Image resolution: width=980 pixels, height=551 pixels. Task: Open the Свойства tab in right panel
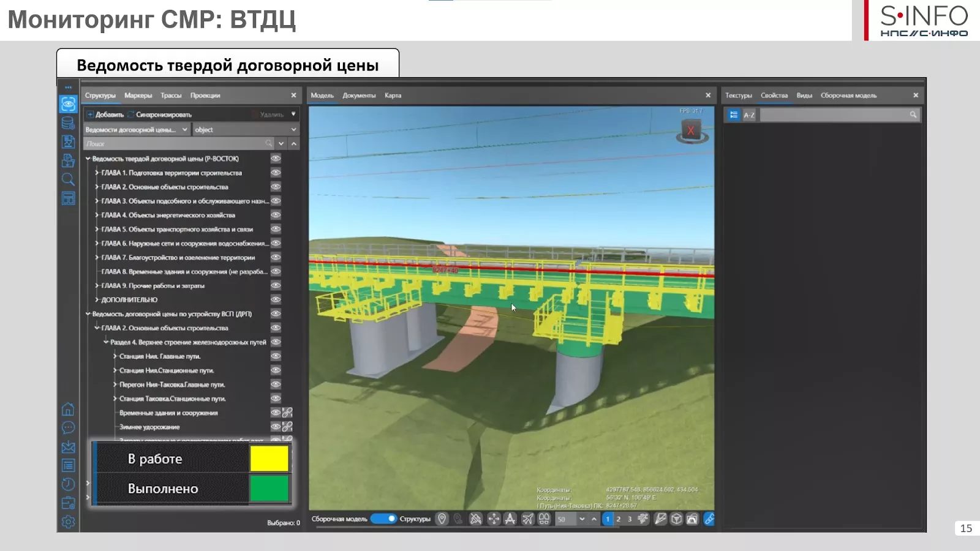tap(774, 96)
